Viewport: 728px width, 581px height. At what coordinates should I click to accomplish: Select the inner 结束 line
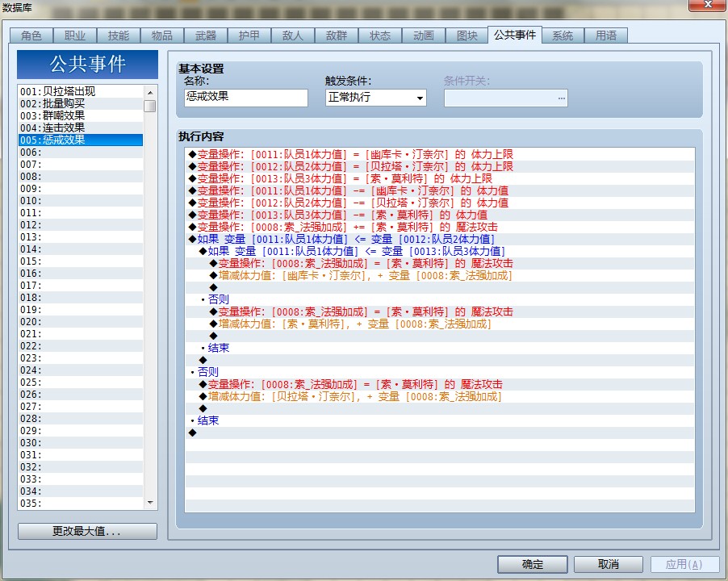click(x=440, y=348)
